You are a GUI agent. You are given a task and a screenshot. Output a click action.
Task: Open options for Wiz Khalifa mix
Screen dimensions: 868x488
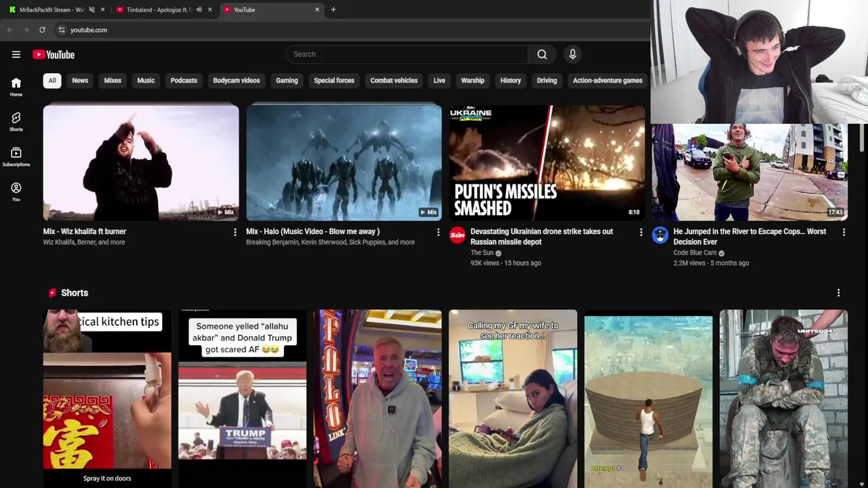[x=235, y=232]
